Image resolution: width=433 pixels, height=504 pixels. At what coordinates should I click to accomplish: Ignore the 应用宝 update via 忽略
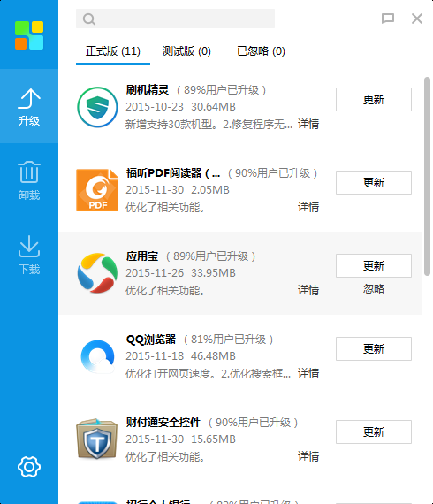(374, 289)
